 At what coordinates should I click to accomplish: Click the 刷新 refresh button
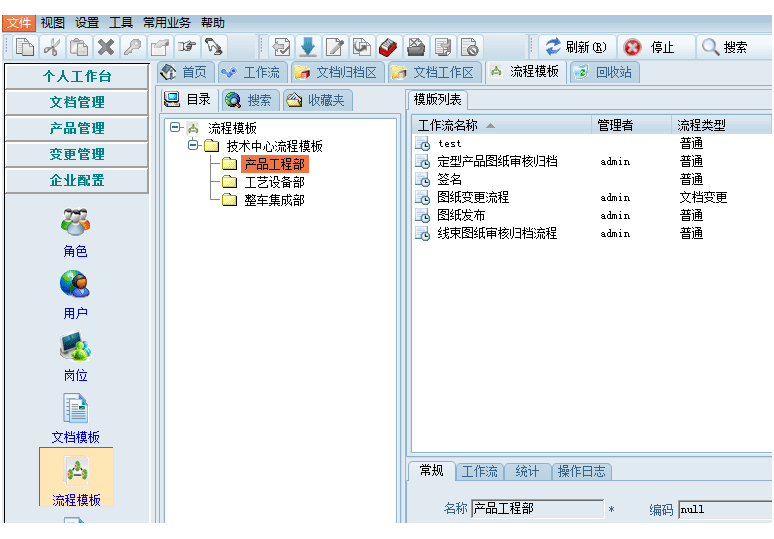[576, 47]
